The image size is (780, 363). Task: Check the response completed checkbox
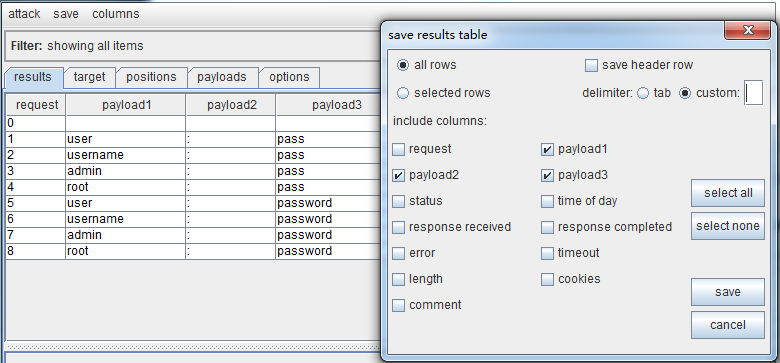pos(547,227)
